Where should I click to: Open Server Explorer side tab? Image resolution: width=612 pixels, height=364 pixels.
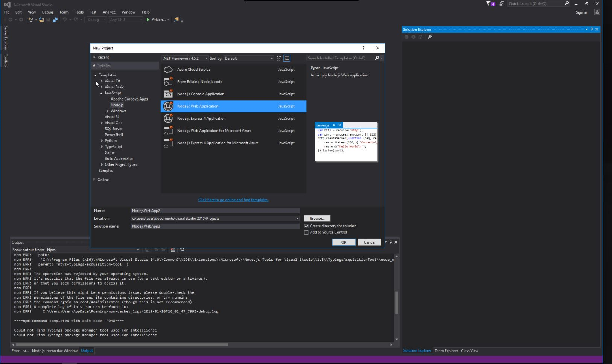pyautogui.click(x=5, y=38)
